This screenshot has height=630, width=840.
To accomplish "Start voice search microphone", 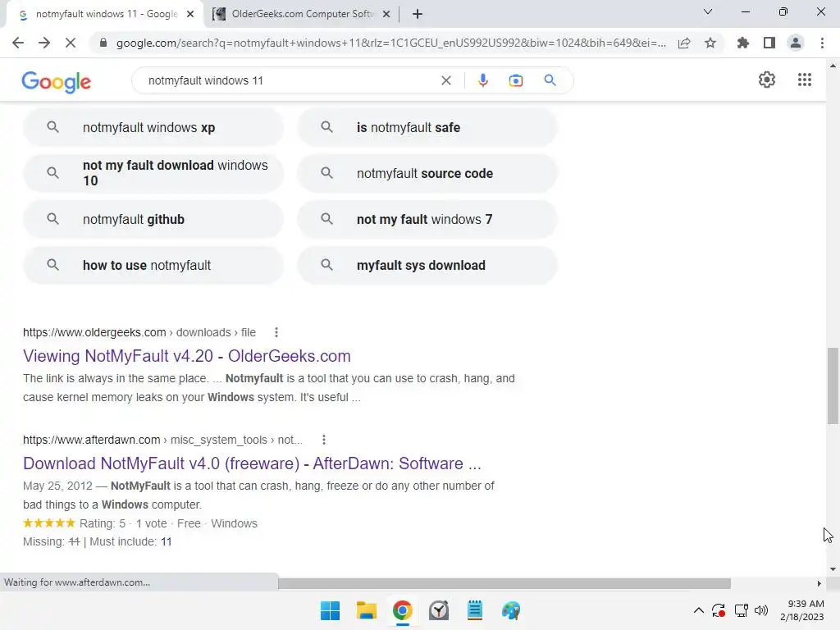I will coord(482,80).
